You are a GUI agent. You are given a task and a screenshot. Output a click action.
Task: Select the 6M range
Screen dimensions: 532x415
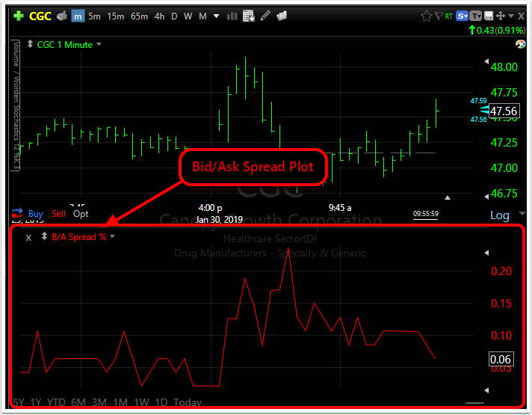[x=78, y=402]
